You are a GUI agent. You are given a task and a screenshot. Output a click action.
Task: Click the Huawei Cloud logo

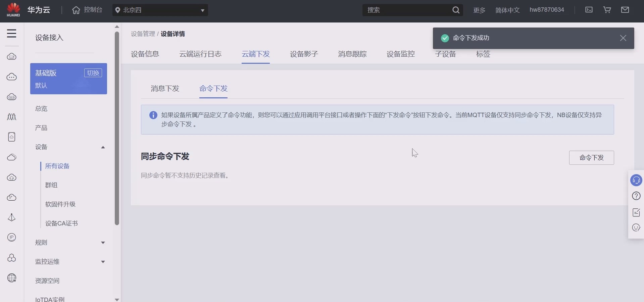coord(13,10)
